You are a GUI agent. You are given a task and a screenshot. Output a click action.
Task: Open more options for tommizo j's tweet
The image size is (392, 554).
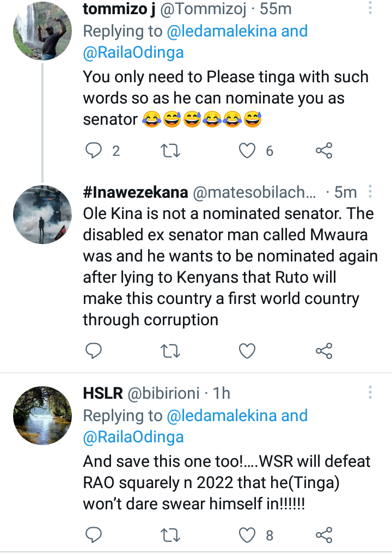370,8
